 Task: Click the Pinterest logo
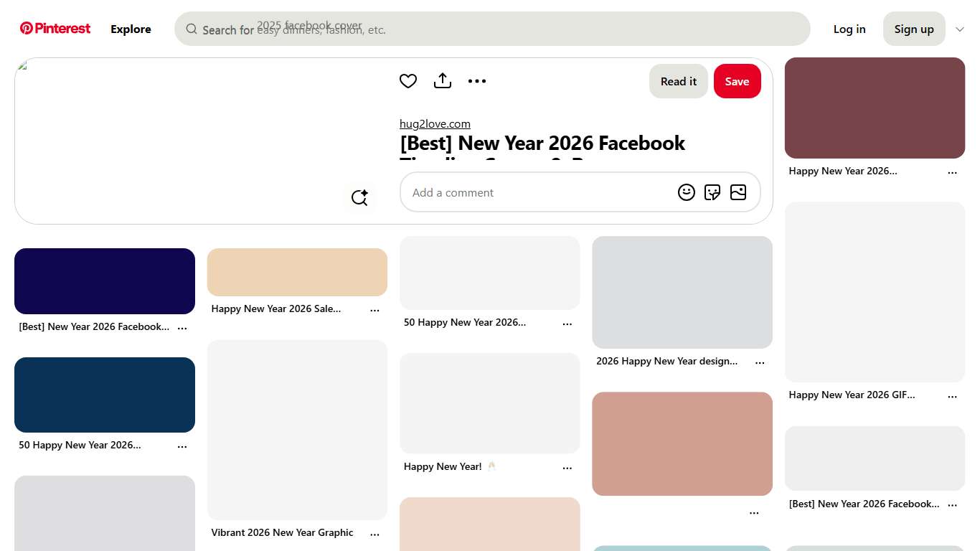tap(55, 28)
